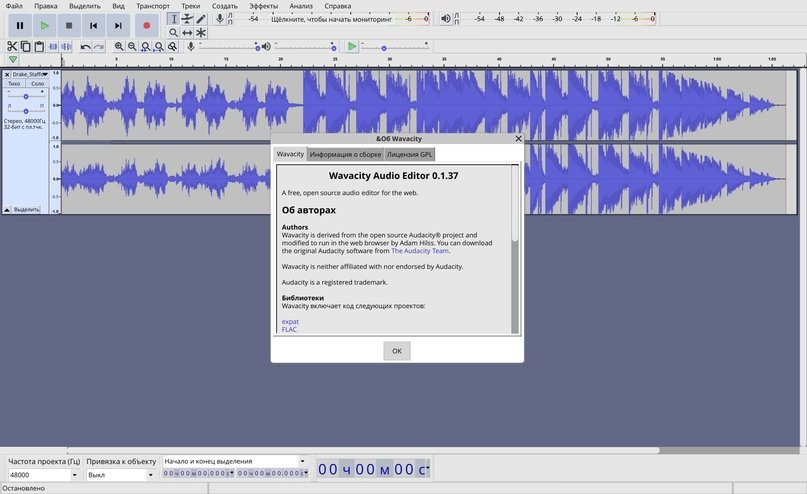Screen dimensions: 807x494
Task: Select the Time Shift tool
Action: pyautogui.click(x=187, y=32)
